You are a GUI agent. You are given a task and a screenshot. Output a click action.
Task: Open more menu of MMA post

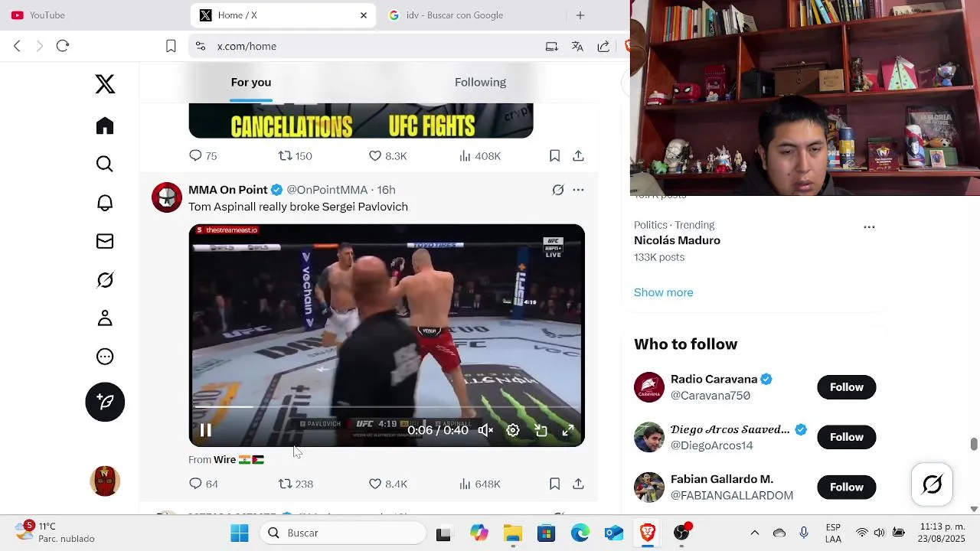coord(578,190)
